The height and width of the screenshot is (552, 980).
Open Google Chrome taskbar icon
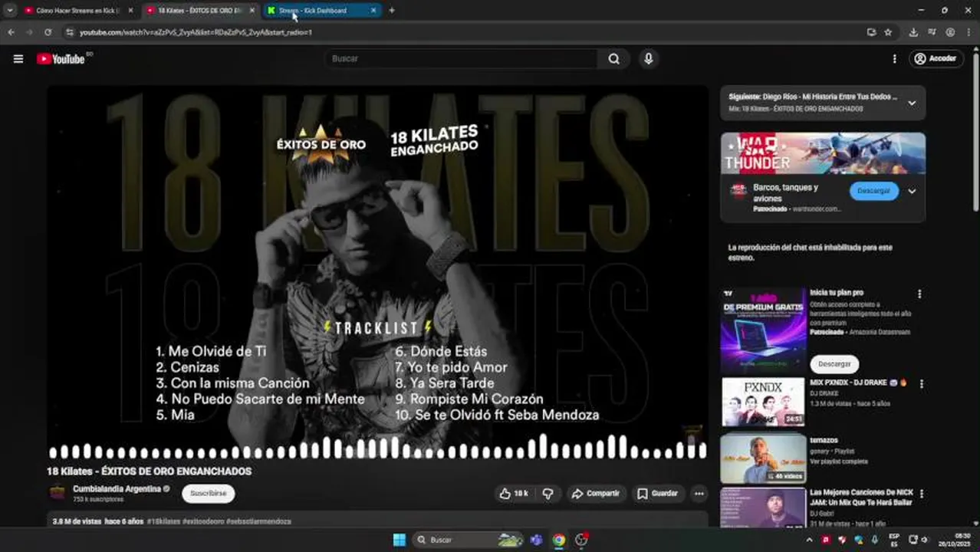coord(559,540)
